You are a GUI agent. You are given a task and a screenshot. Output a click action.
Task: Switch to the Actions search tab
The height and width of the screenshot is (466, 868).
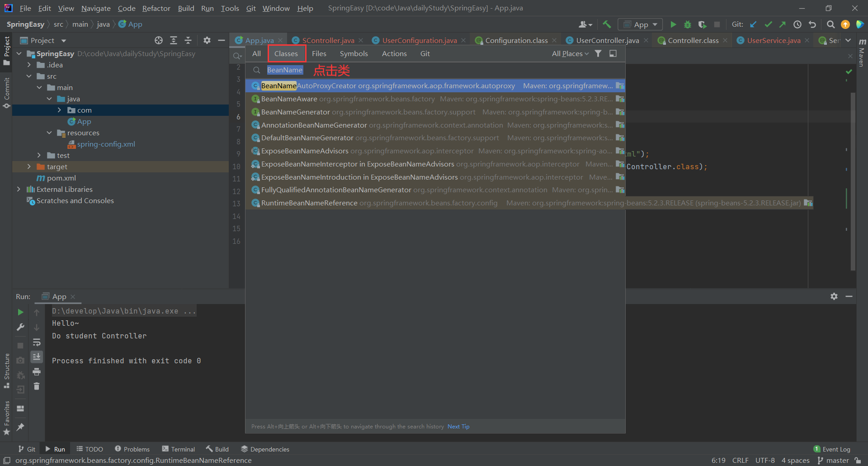click(x=394, y=53)
